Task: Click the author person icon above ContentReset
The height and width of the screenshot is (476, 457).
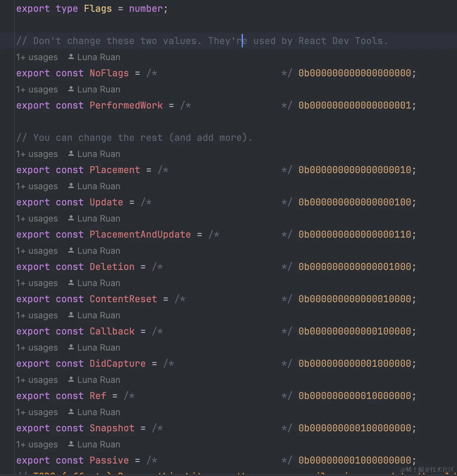Action: (71, 283)
